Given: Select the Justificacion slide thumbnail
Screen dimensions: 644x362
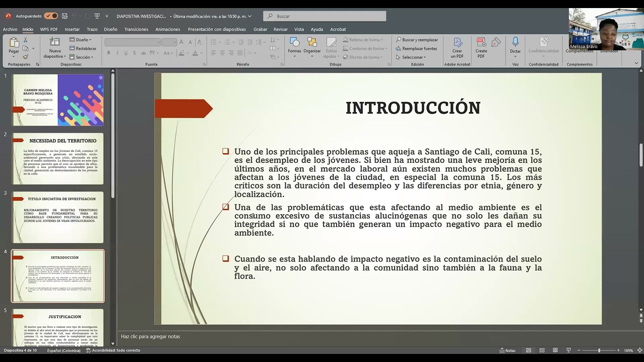Looking at the screenshot, I should [58, 327].
